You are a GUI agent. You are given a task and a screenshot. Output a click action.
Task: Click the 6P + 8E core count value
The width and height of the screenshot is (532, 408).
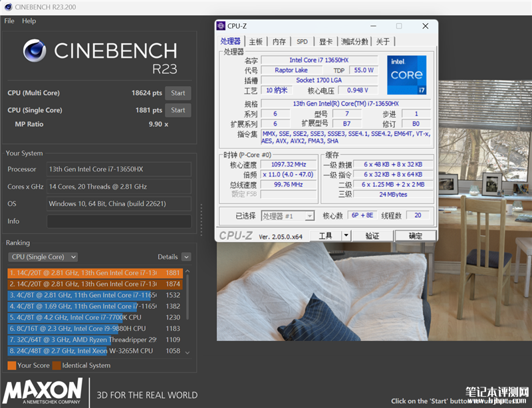click(x=362, y=215)
